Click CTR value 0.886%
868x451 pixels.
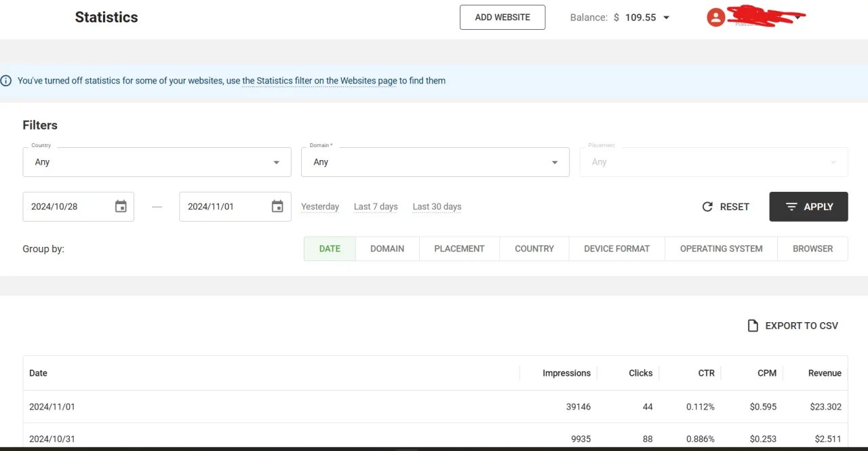700,439
